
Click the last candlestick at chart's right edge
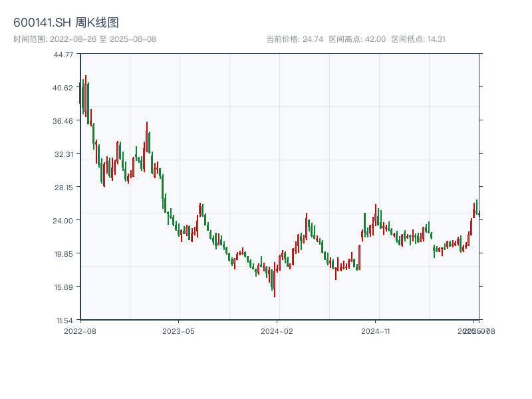(x=479, y=213)
